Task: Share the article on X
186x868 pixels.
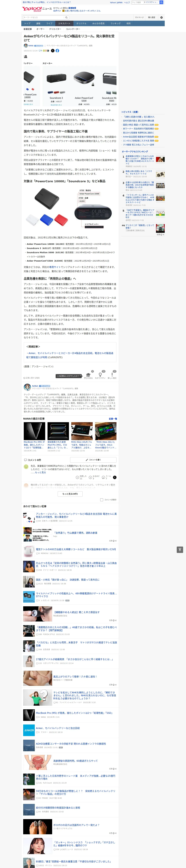Action: 53,50
